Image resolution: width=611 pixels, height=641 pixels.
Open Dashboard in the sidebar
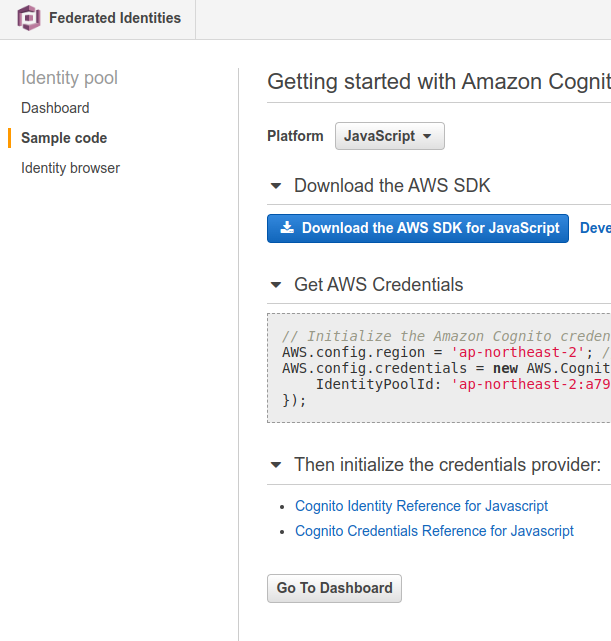[55, 108]
